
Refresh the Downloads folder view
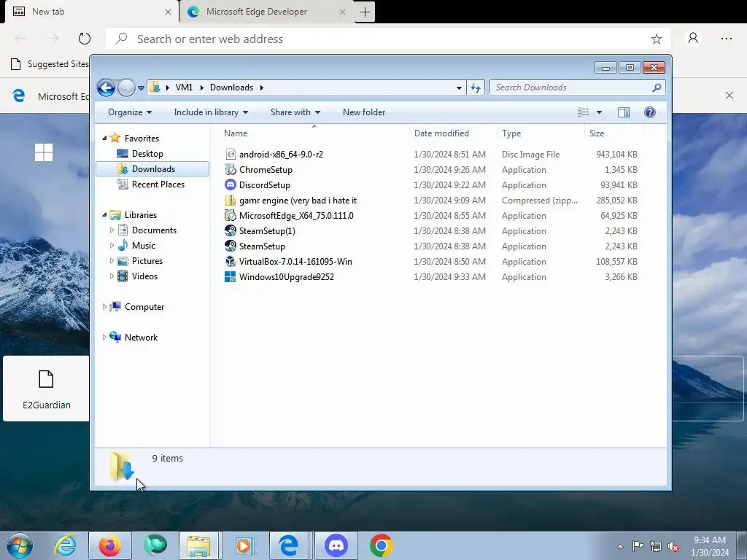(x=476, y=87)
